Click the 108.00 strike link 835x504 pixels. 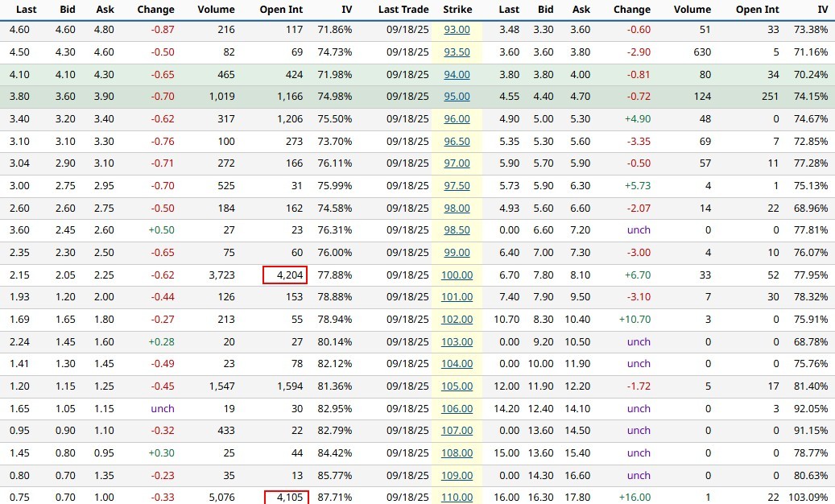[457, 453]
